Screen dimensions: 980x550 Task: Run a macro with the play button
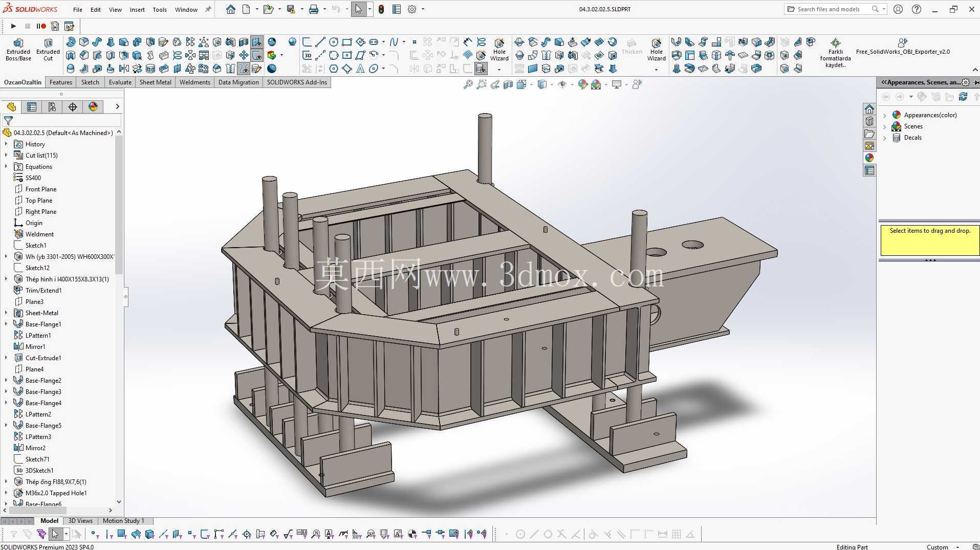tap(13, 26)
